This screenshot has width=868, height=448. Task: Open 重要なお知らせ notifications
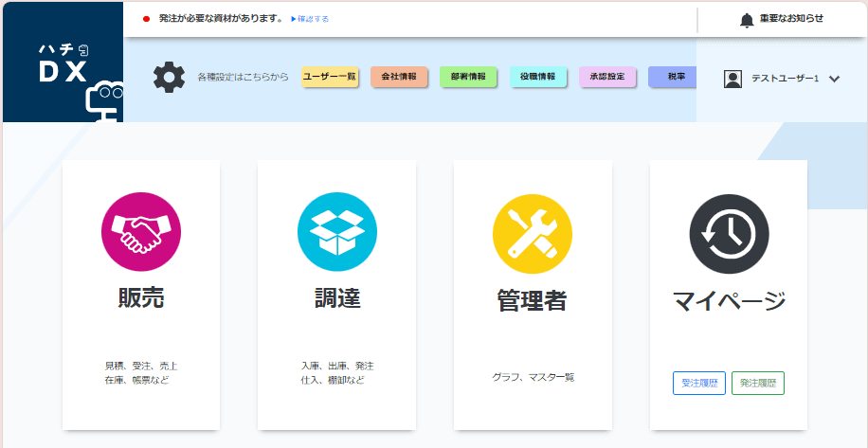point(791,19)
